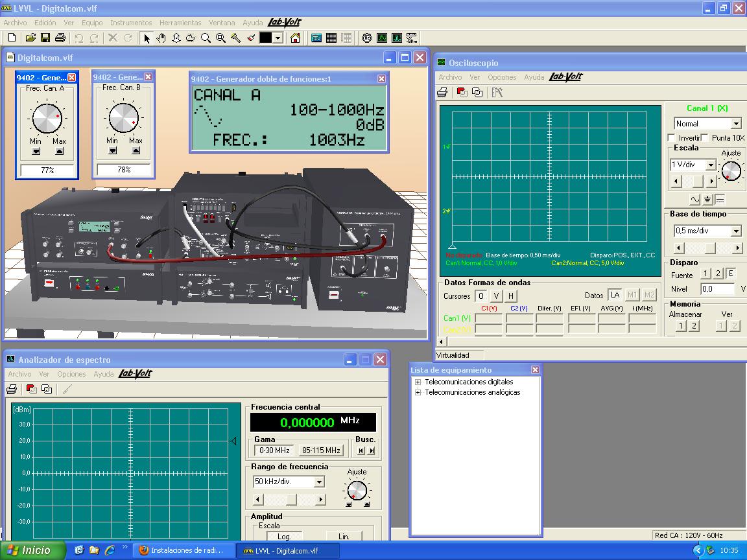This screenshot has height=560, width=747.
Task: Click the black color swatch in toolbar
Action: coord(265,38)
